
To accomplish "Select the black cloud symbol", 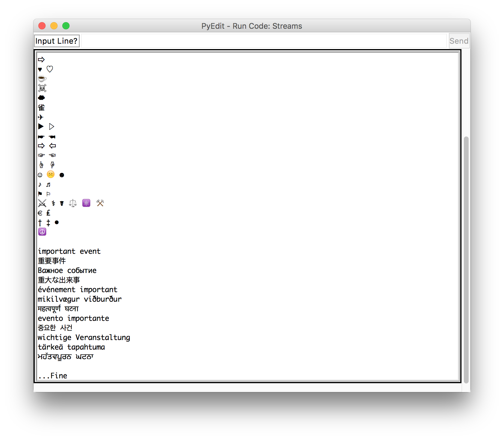I will (41, 98).
